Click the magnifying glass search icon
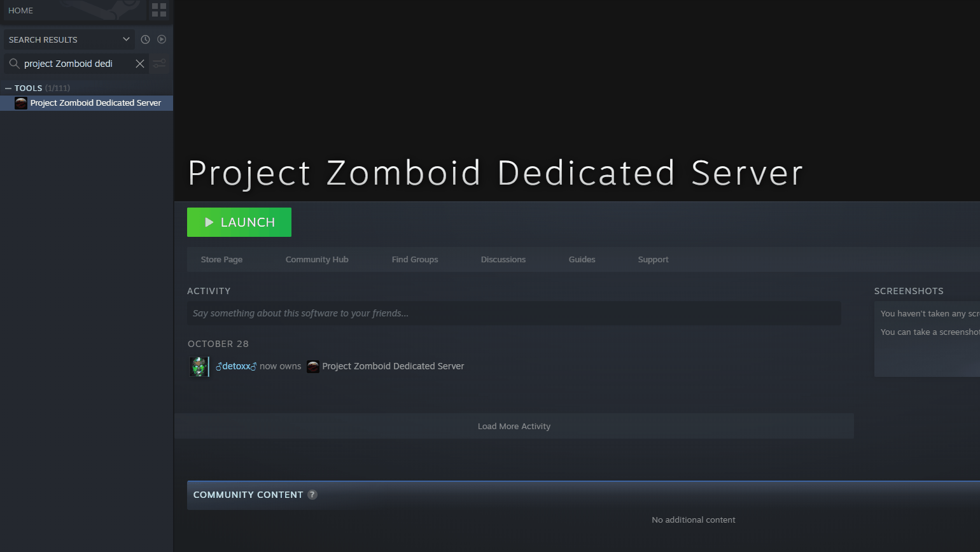 (x=14, y=64)
